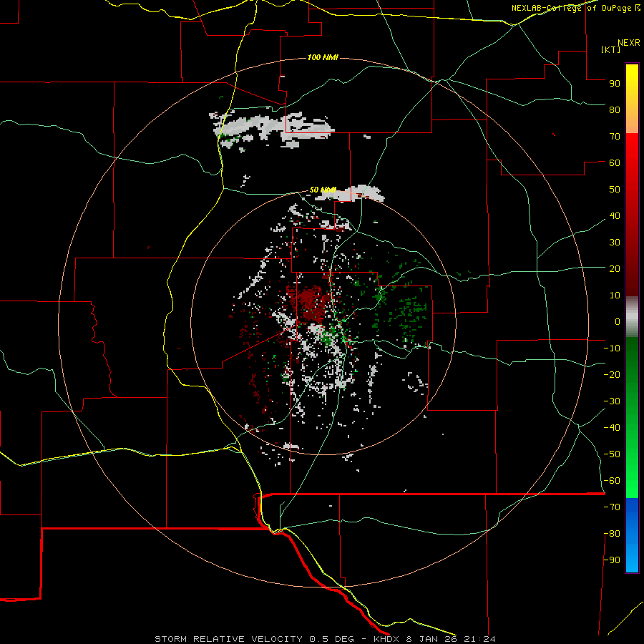Click the -20 value on the velocity scale
The width and height of the screenshot is (644, 644).
[x=612, y=374]
